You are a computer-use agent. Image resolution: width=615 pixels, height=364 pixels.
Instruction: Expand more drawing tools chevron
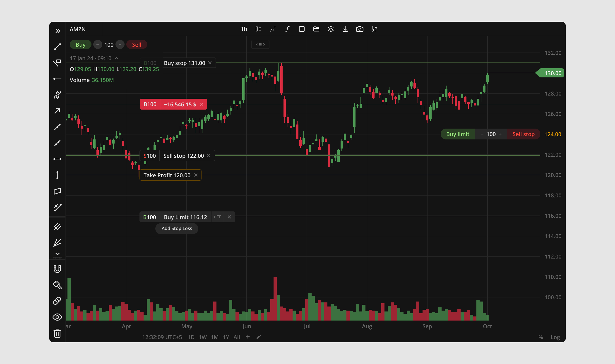click(x=58, y=254)
